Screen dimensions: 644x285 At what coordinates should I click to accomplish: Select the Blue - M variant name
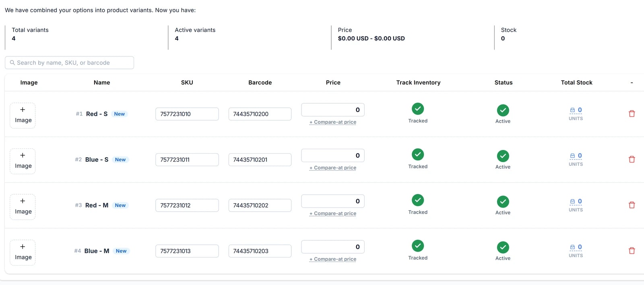(x=97, y=251)
